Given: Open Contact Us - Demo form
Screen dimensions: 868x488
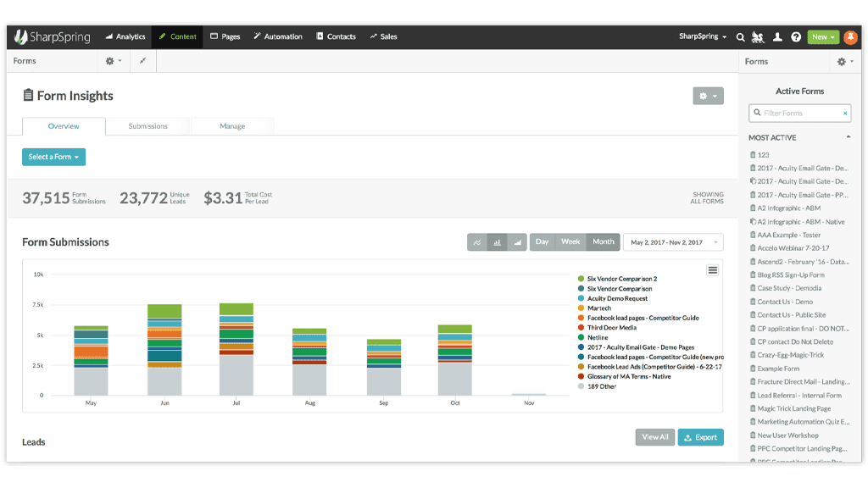Looking at the screenshot, I should 781,302.
